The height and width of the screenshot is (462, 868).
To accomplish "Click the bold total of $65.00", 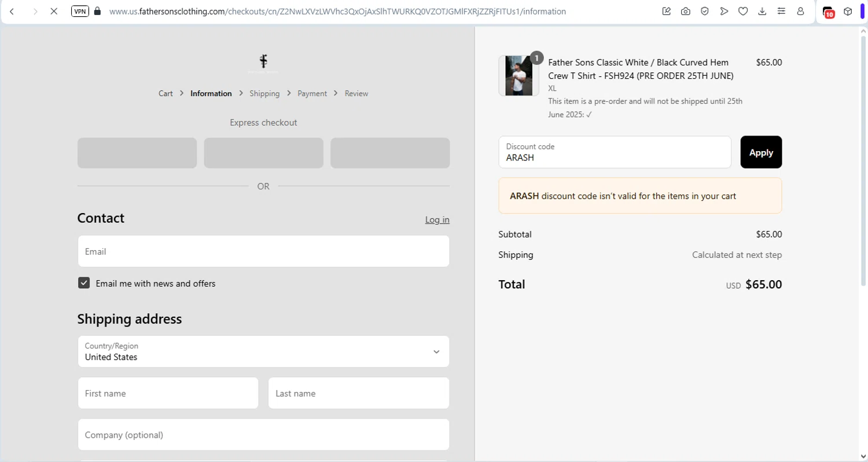I will click(763, 284).
